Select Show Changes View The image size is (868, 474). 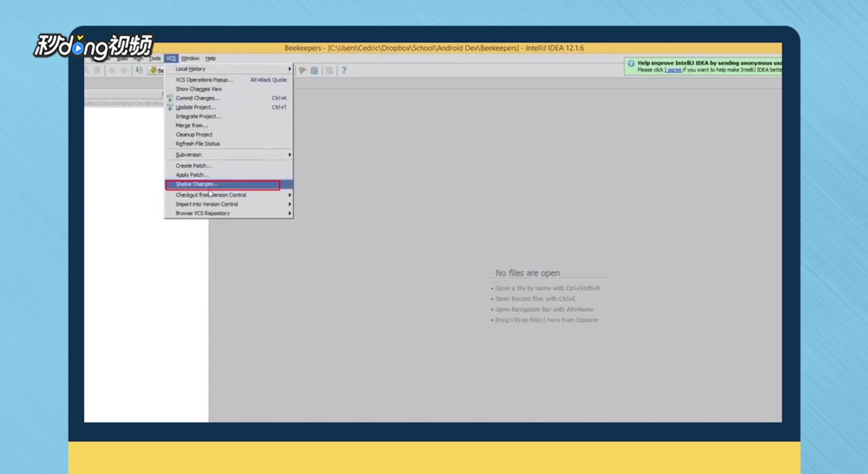[229, 89]
